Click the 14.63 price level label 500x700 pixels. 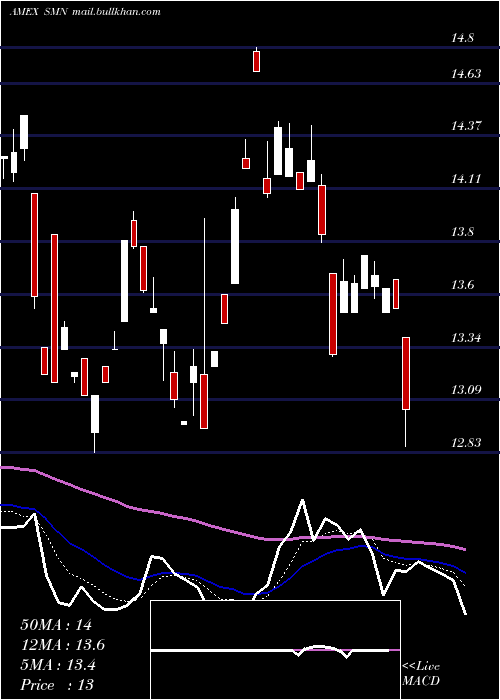tap(466, 74)
